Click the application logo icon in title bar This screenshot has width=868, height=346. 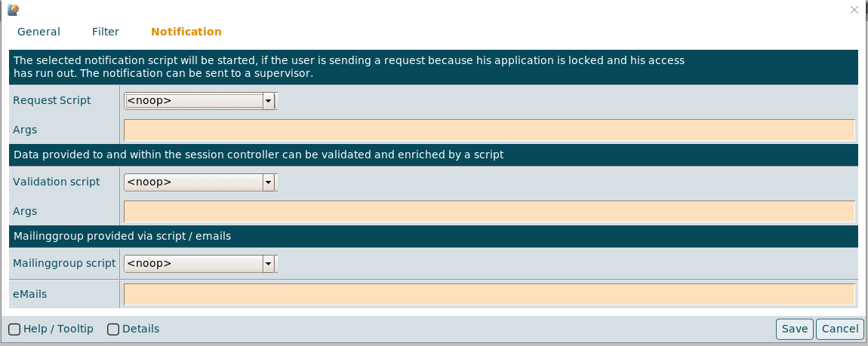click(x=13, y=10)
